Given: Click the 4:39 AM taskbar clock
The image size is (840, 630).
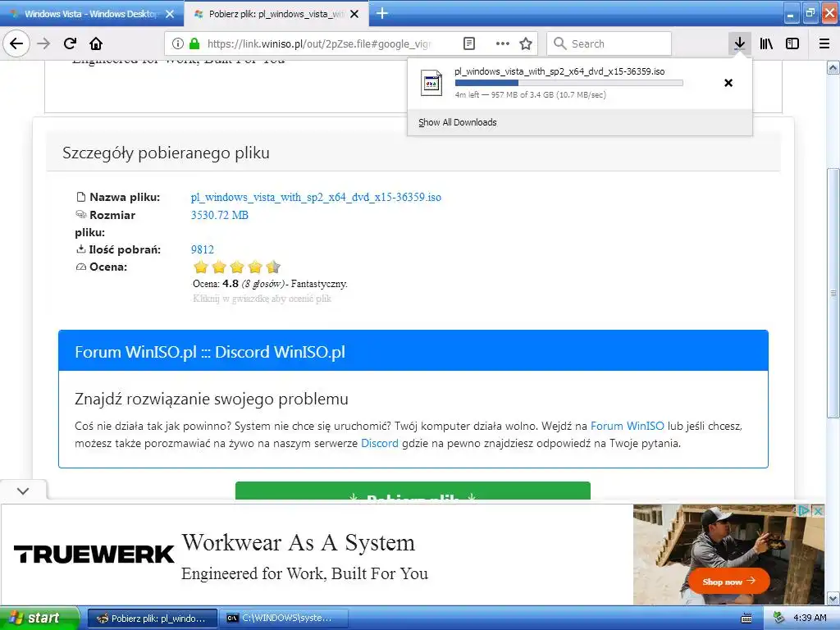Looking at the screenshot, I should [810, 618].
